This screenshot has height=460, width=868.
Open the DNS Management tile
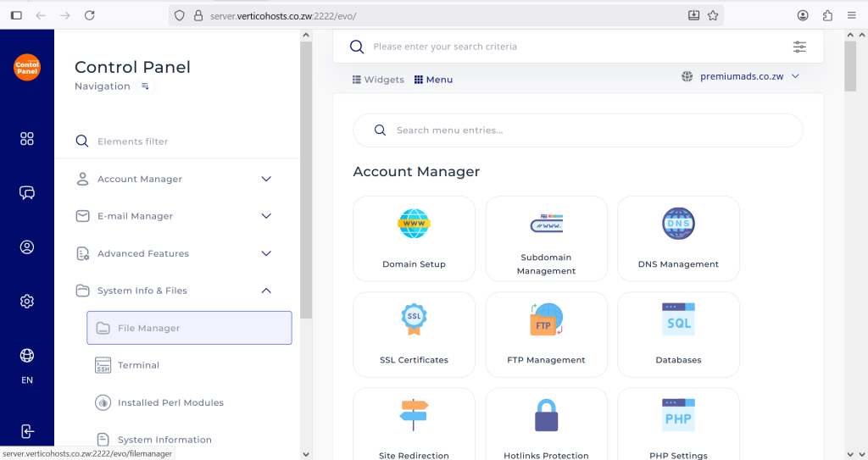pos(678,238)
